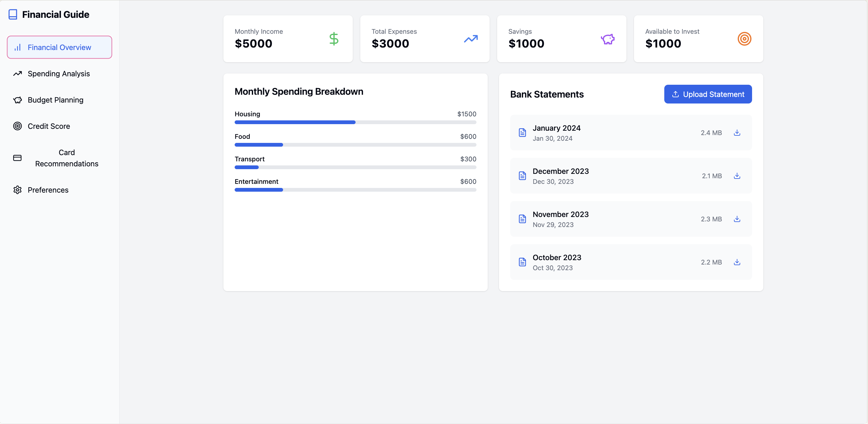Click the purple piggy bank icon

point(607,39)
